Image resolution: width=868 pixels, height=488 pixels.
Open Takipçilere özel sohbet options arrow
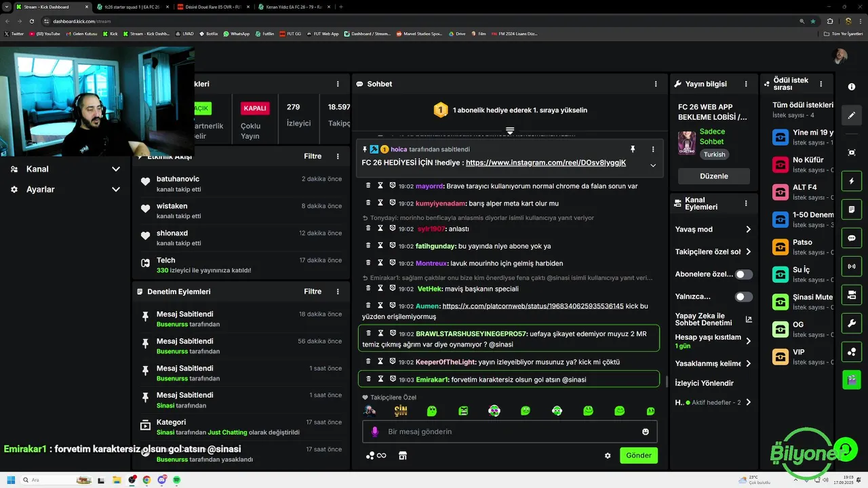(748, 251)
